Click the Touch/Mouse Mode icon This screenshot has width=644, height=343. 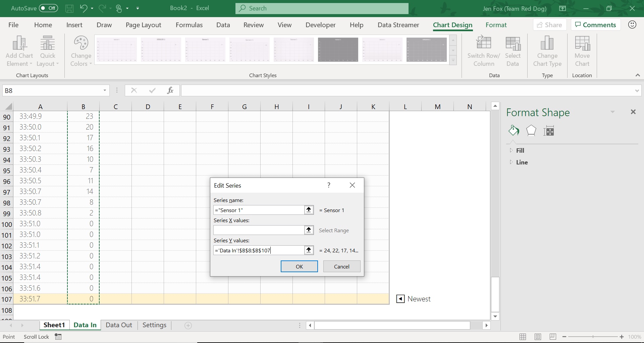click(x=119, y=8)
